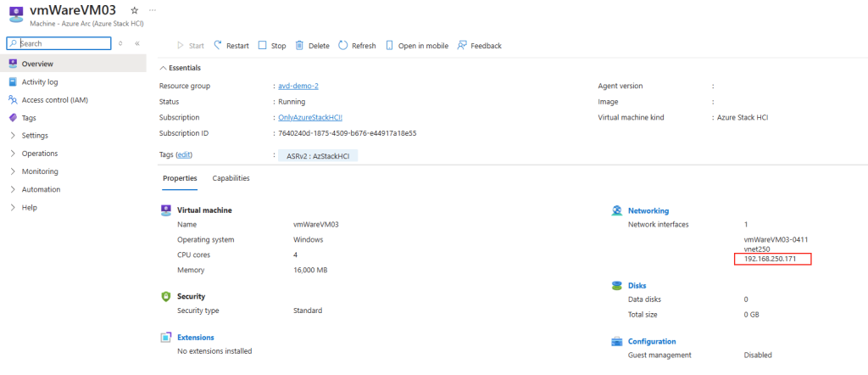Click the vnet250 network name
Screen dimensions: 868x375
click(x=757, y=249)
